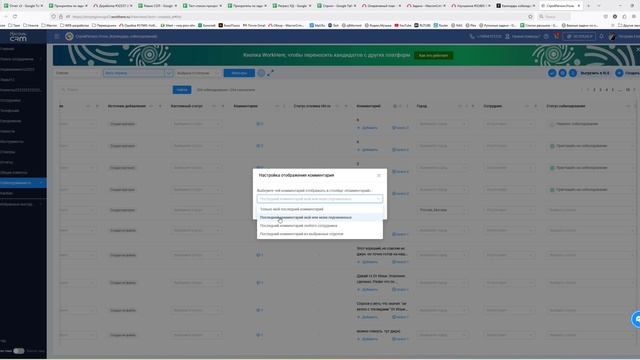Click the 'Источник добавления' column header
Viewport: 640px width, 360px height.
tap(127, 106)
